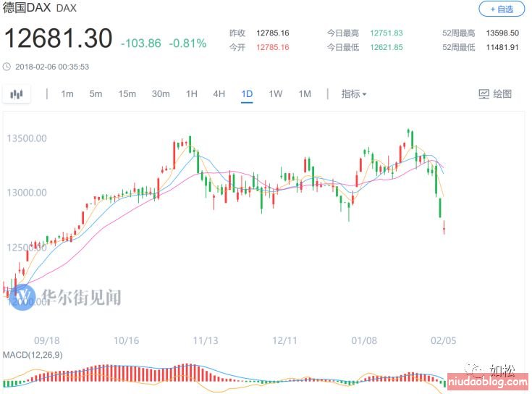Click today's high value 12751.83
This screenshot has width=532, height=394.
[387, 33]
